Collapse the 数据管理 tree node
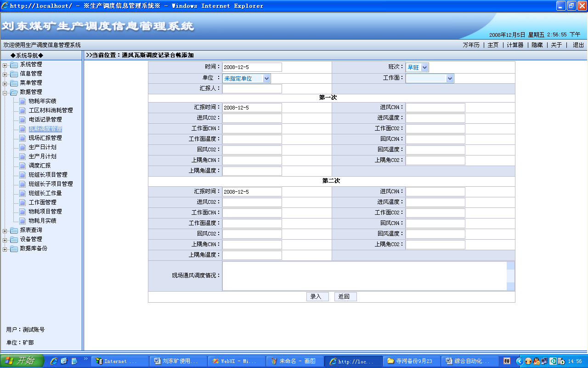This screenshot has height=368, width=588. 5,92
